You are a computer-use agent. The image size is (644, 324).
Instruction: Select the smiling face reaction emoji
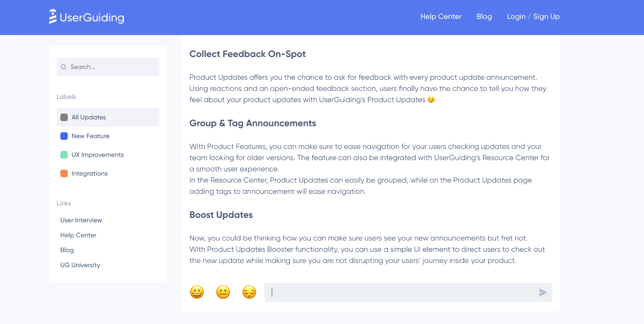pos(197,292)
